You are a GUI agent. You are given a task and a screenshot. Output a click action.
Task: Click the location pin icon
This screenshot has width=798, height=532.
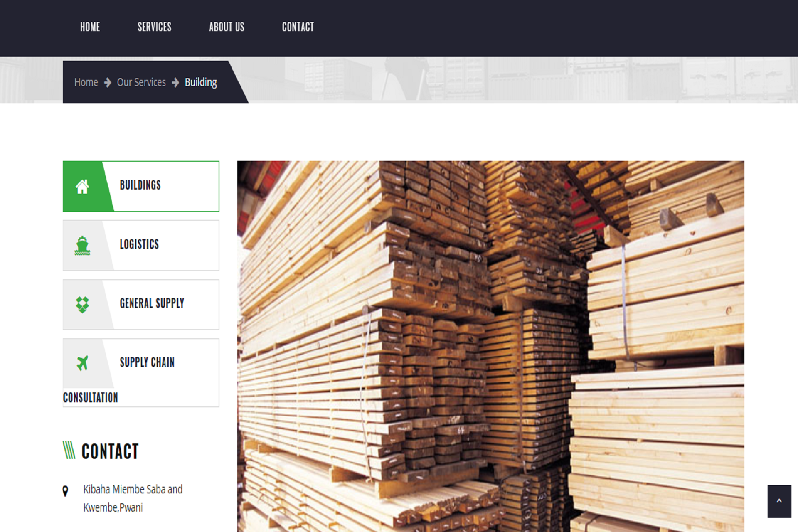65,491
